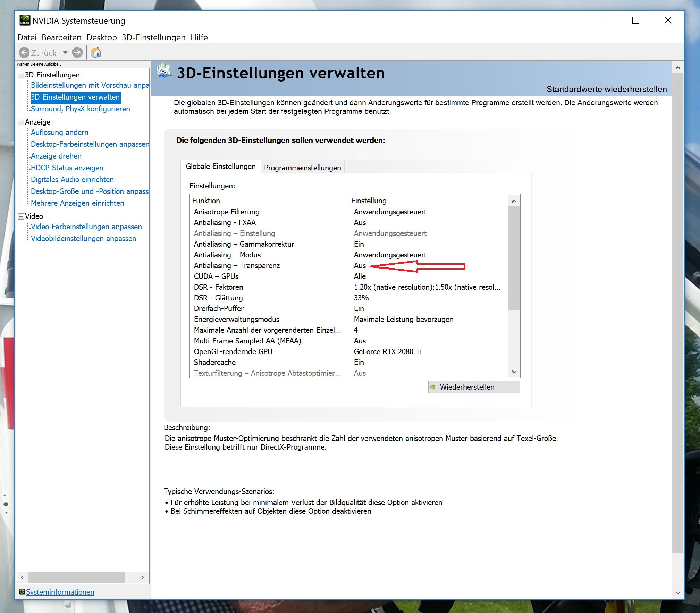Click the 33% DSR smoothing value
Screen dimensions: 700x613
point(361,298)
